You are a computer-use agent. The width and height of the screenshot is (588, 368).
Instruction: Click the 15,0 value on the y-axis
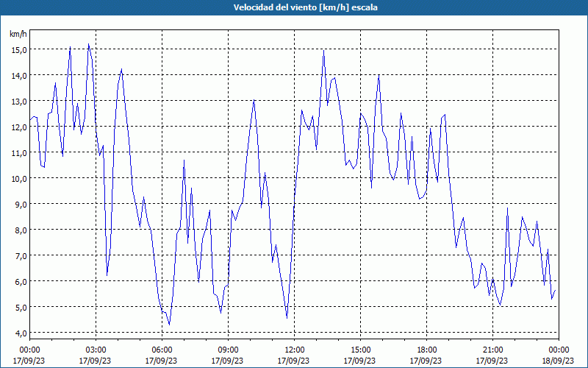(18, 49)
